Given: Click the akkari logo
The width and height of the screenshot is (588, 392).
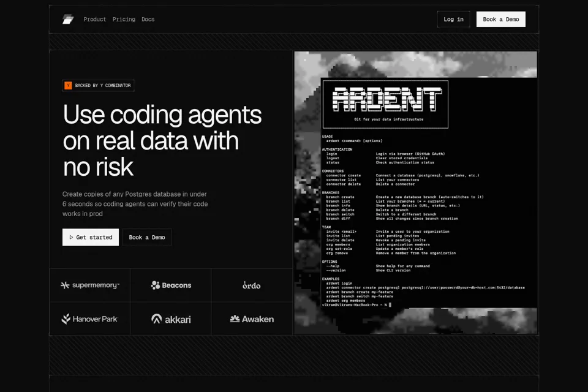Looking at the screenshot, I should coord(171,319).
